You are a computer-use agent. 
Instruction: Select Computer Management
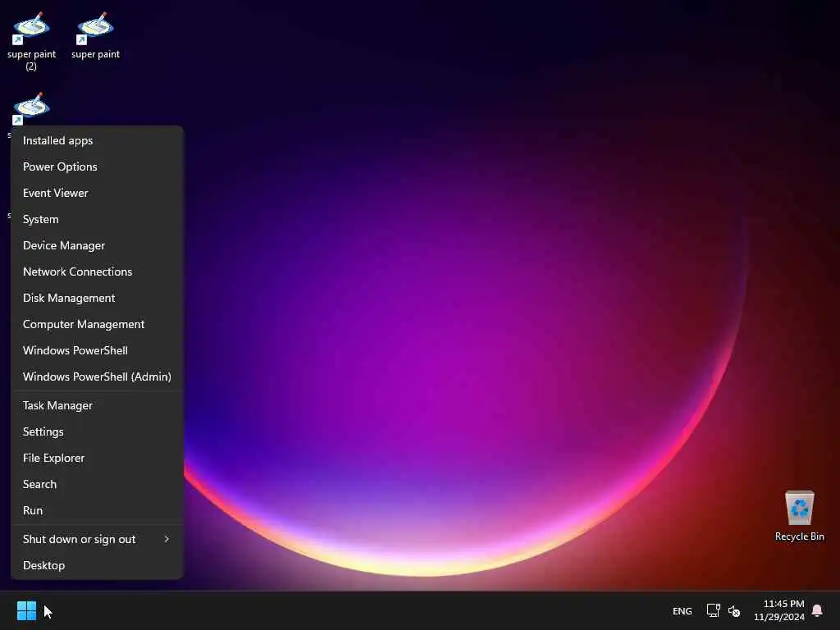97,324
